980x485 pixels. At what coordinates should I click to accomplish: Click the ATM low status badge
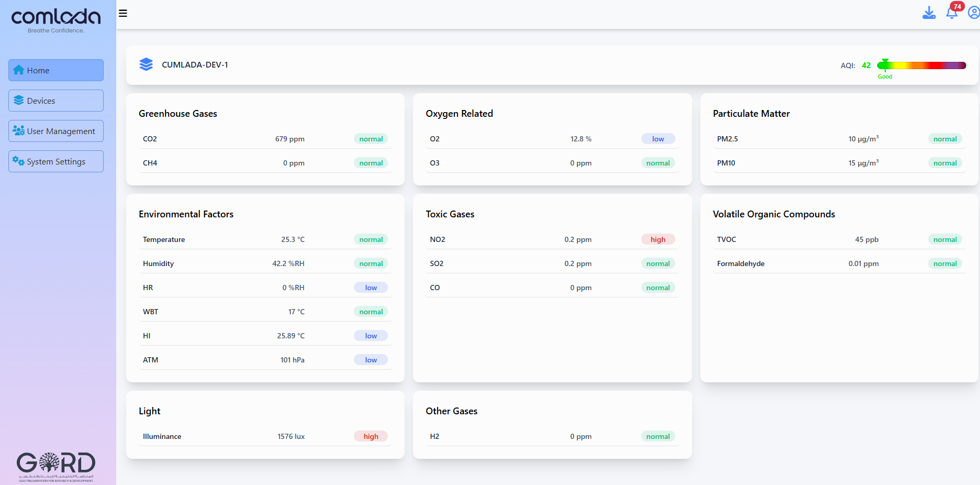pos(371,360)
